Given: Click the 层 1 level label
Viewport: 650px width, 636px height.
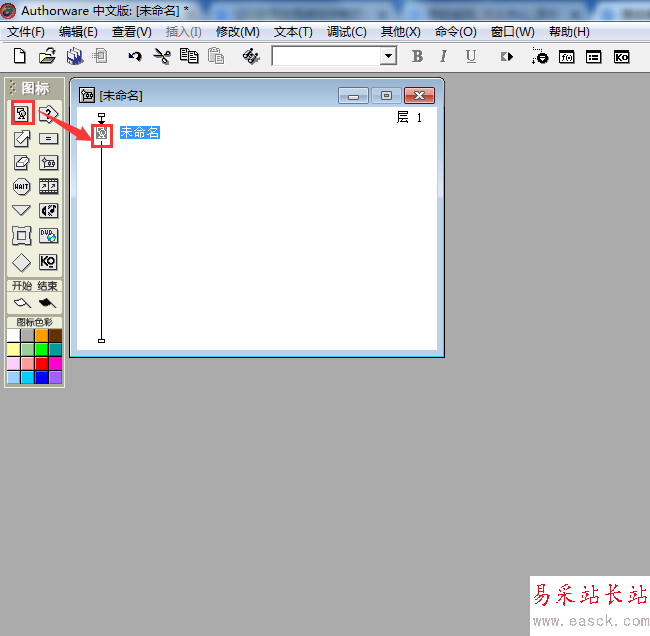Looking at the screenshot, I should (x=409, y=117).
